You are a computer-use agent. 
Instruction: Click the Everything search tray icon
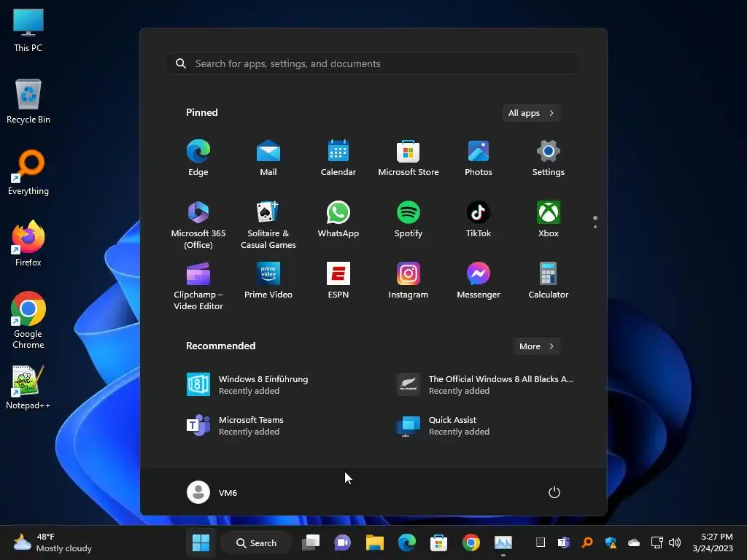click(x=587, y=542)
